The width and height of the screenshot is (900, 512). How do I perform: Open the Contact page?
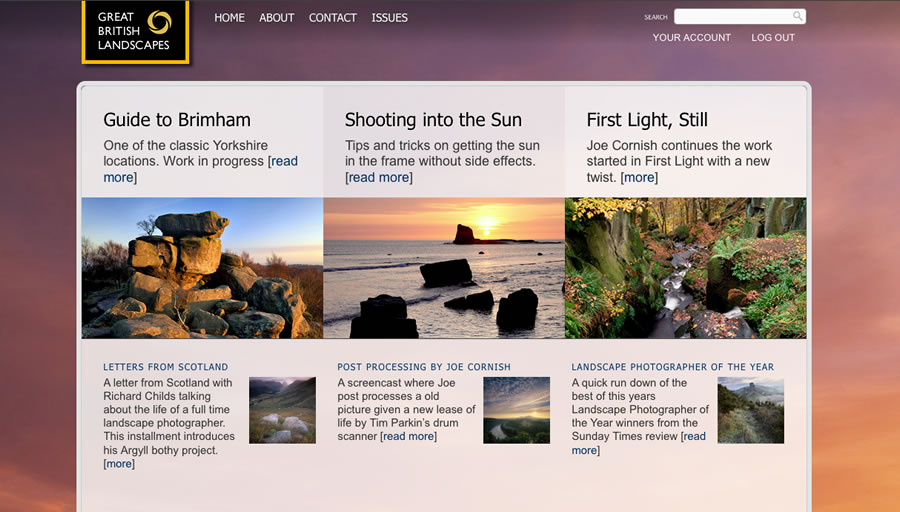tap(333, 18)
